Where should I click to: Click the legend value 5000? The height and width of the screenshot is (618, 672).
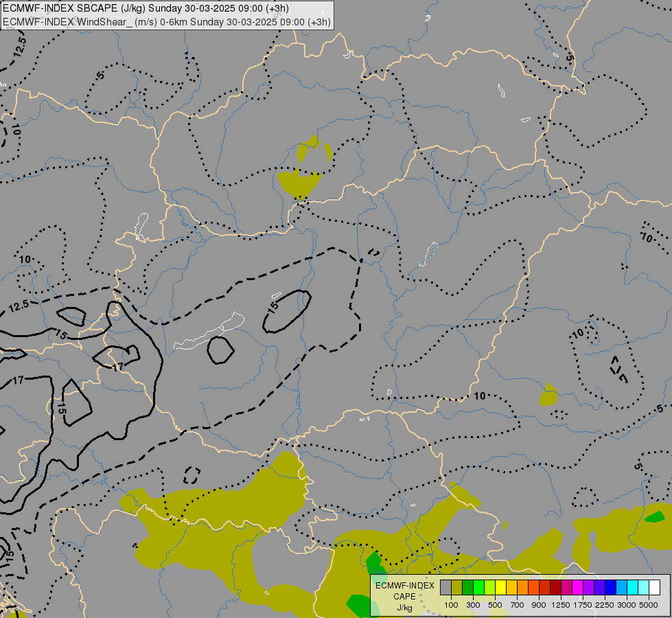[649, 605]
